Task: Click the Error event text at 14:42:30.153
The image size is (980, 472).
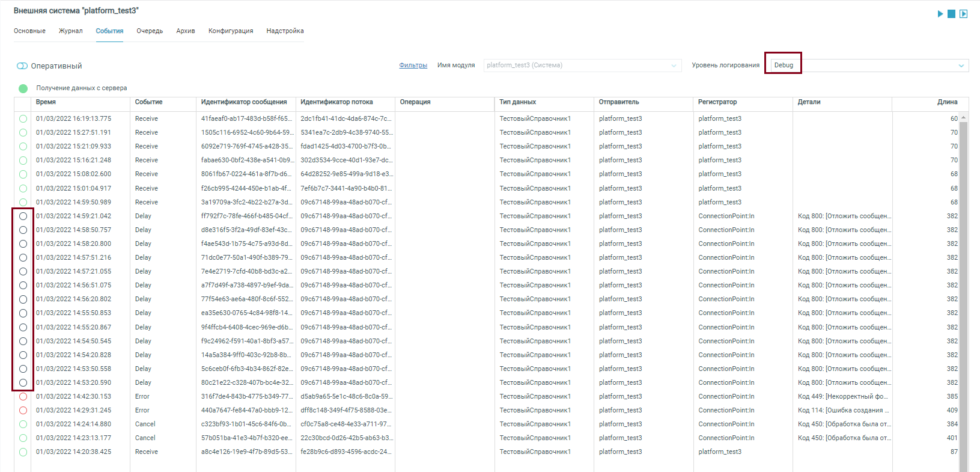Action: coord(142,397)
